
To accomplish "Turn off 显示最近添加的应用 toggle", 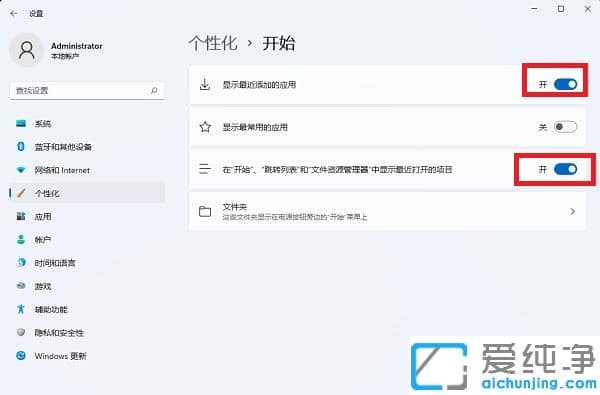I will click(x=566, y=84).
